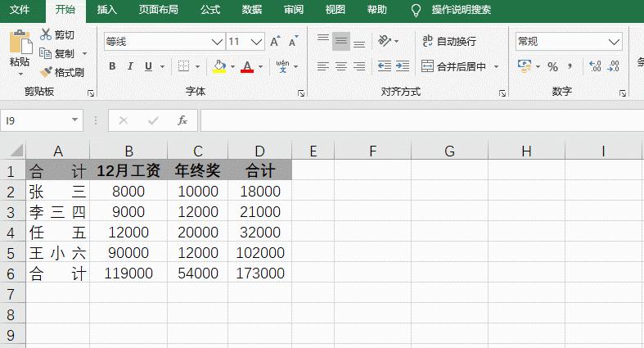Select header cell 年终奖
Image resolution: width=644 pixels, height=348 pixels.
197,170
